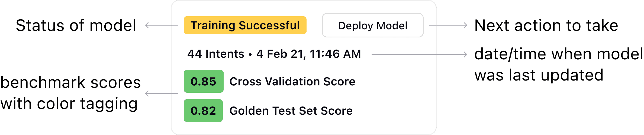Click the arrow pointing to Status of model
This screenshot has width=644, height=135.
click(161, 25)
